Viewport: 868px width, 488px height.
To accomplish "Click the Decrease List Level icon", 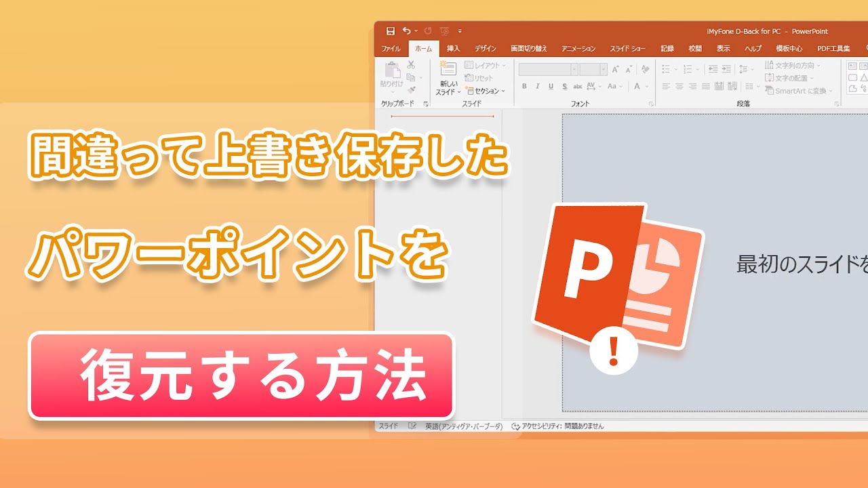I will [x=712, y=68].
